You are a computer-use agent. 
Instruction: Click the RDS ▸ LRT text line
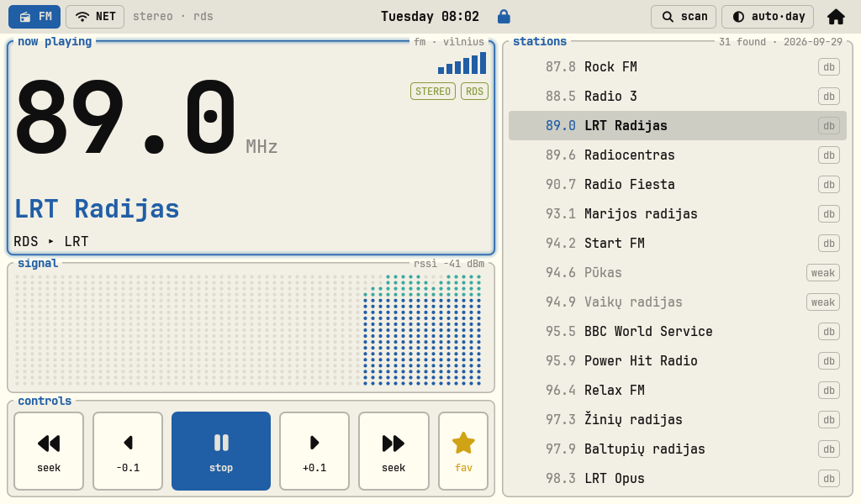pyautogui.click(x=51, y=242)
